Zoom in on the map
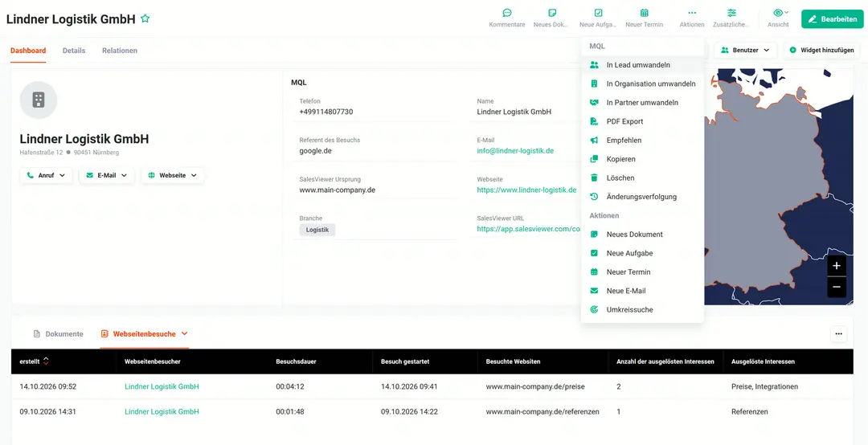 (x=837, y=266)
